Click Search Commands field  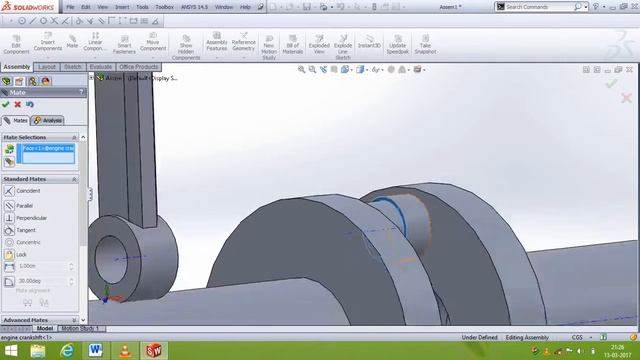tap(539, 7)
